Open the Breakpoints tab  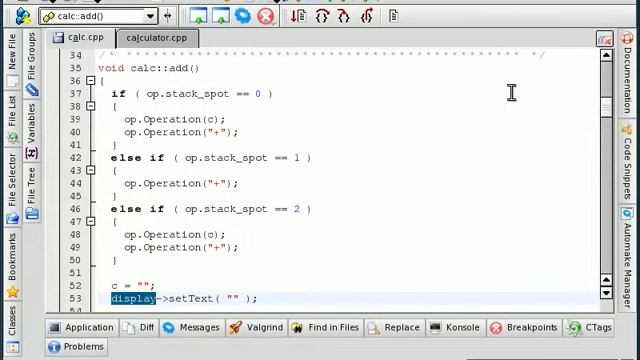(x=524, y=328)
